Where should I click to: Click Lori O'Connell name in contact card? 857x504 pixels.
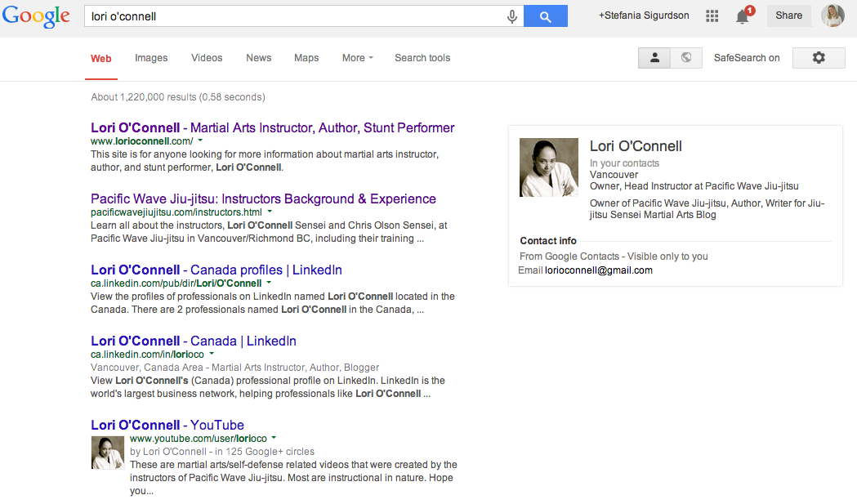[636, 146]
